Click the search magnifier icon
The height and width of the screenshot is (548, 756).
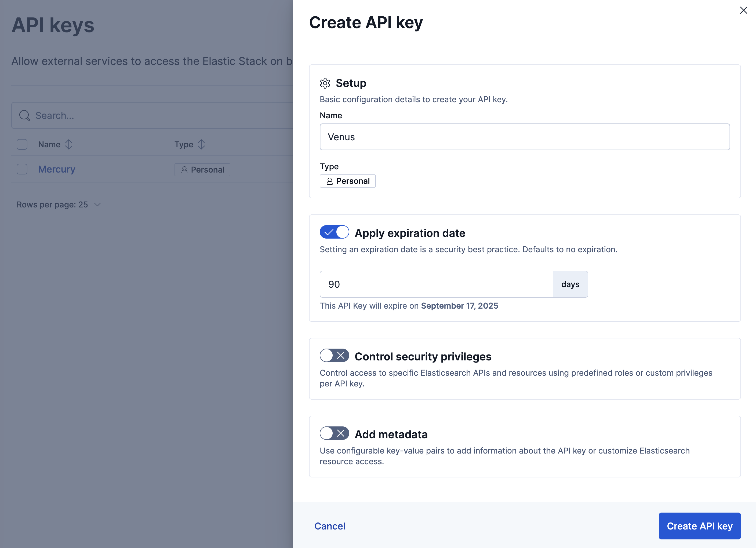pos(24,115)
